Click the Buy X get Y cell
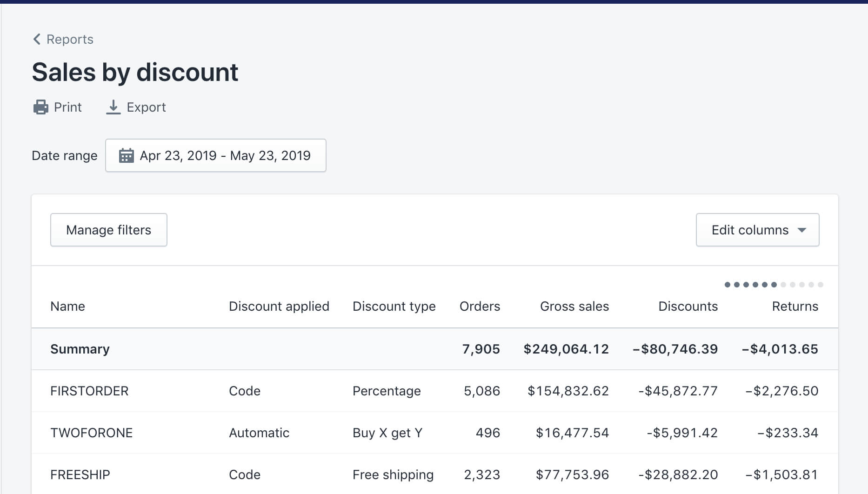 click(x=387, y=433)
